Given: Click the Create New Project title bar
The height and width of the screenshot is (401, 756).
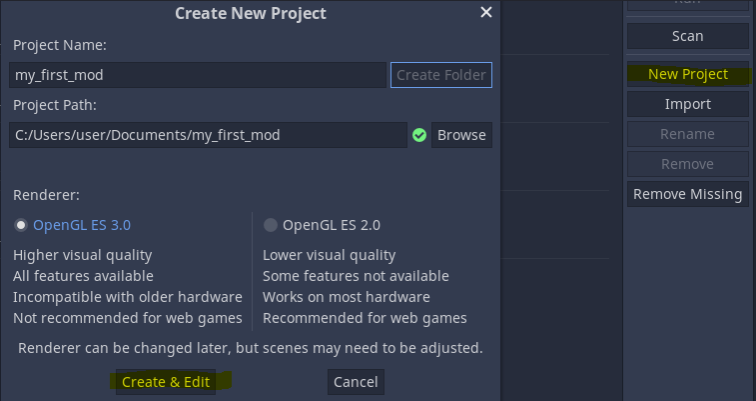Looking at the screenshot, I should tap(250, 13).
